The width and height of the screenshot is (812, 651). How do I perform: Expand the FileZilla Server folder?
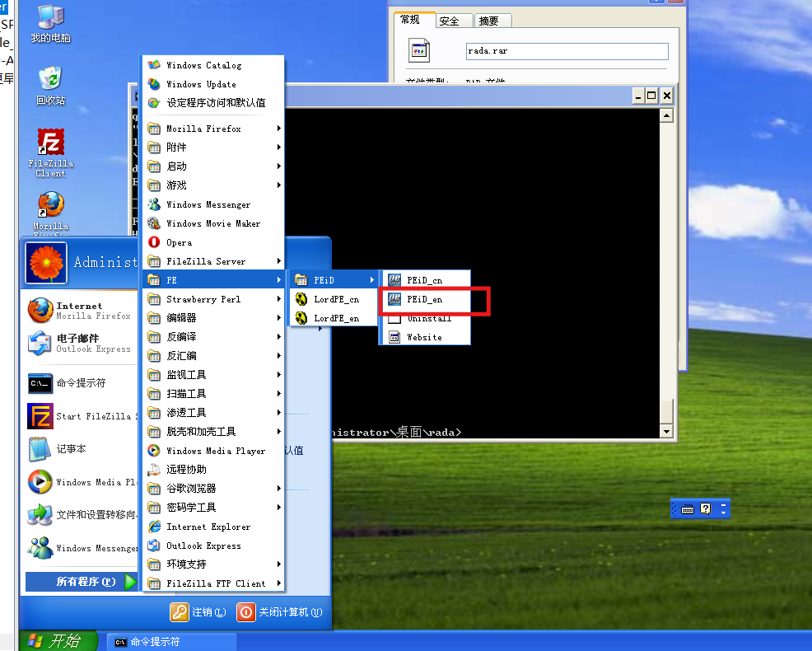coord(213,261)
